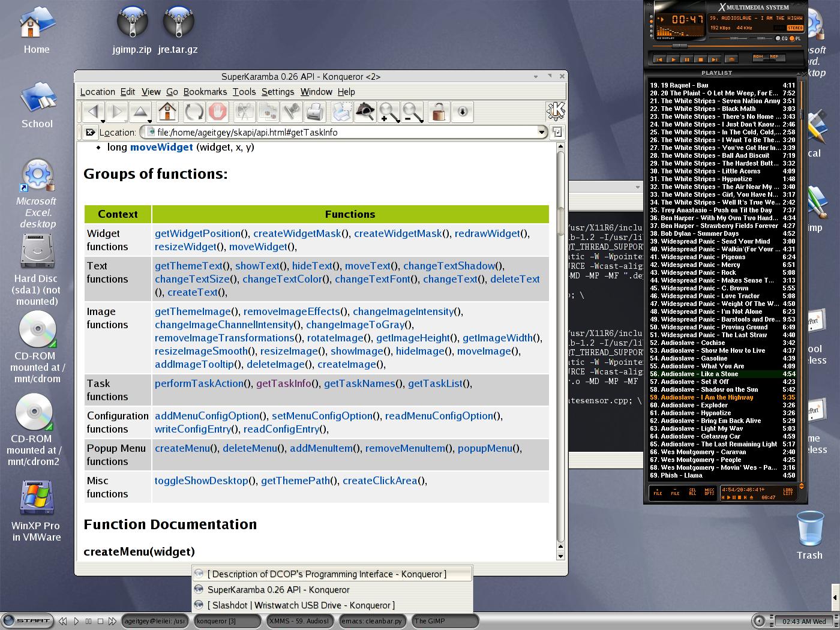The width and height of the screenshot is (840, 630).
Task: Open the Location bar history dropdown arrow
Action: [542, 132]
